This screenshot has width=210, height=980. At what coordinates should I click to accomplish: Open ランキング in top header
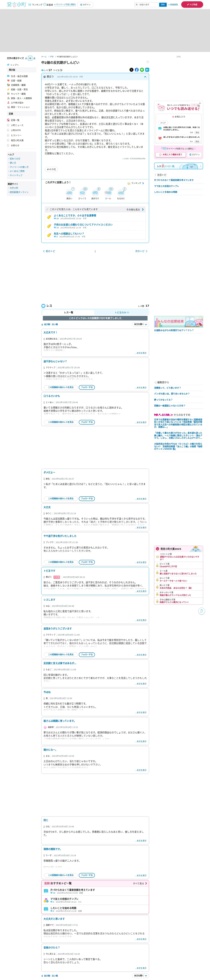tap(35, 5)
